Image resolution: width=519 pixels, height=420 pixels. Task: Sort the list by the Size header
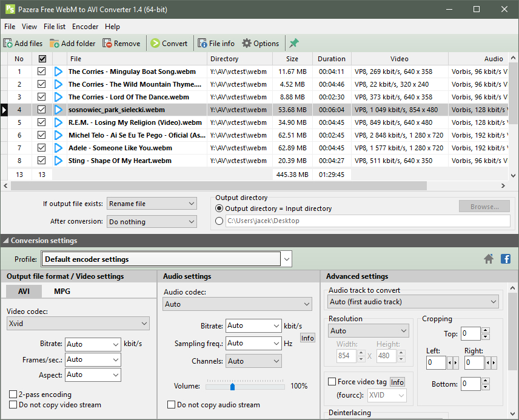pos(292,59)
